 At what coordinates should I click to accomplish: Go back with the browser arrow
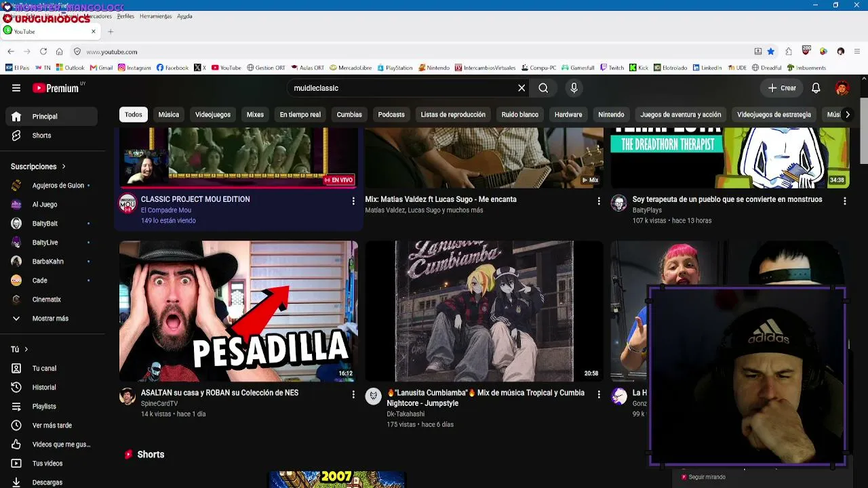11,52
